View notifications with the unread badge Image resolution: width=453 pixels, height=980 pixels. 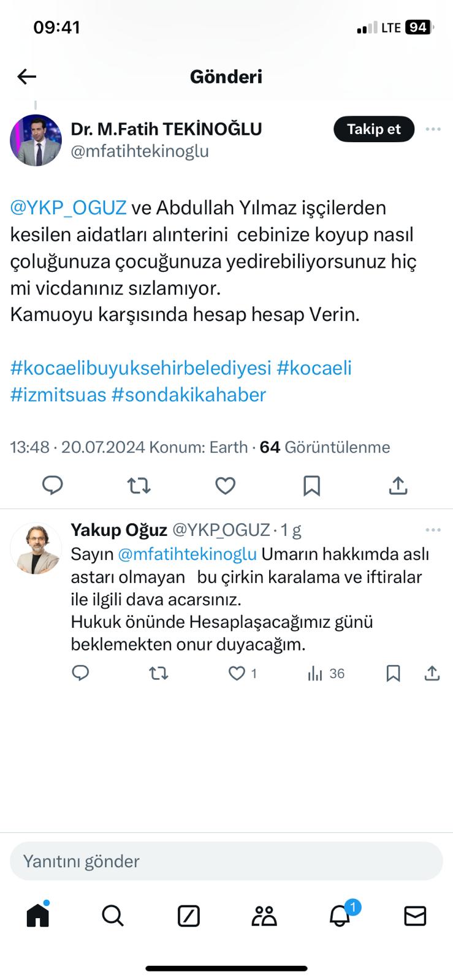[x=340, y=916]
